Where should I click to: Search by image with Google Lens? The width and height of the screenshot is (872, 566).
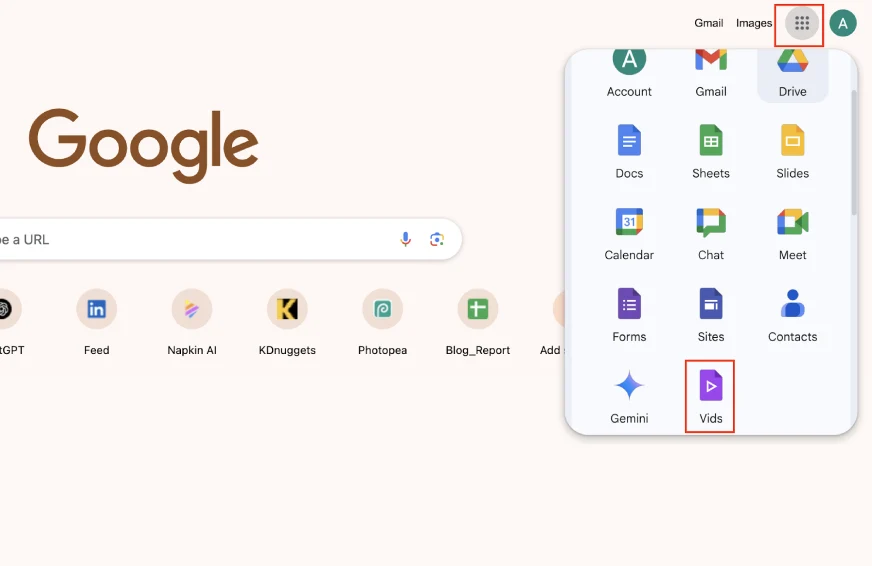(x=437, y=239)
